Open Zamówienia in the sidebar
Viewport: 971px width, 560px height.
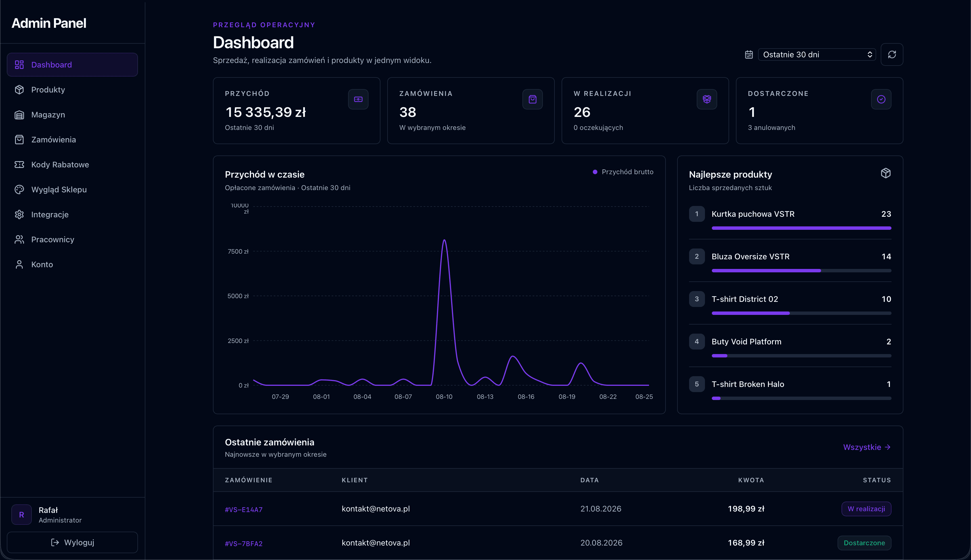tap(72, 140)
